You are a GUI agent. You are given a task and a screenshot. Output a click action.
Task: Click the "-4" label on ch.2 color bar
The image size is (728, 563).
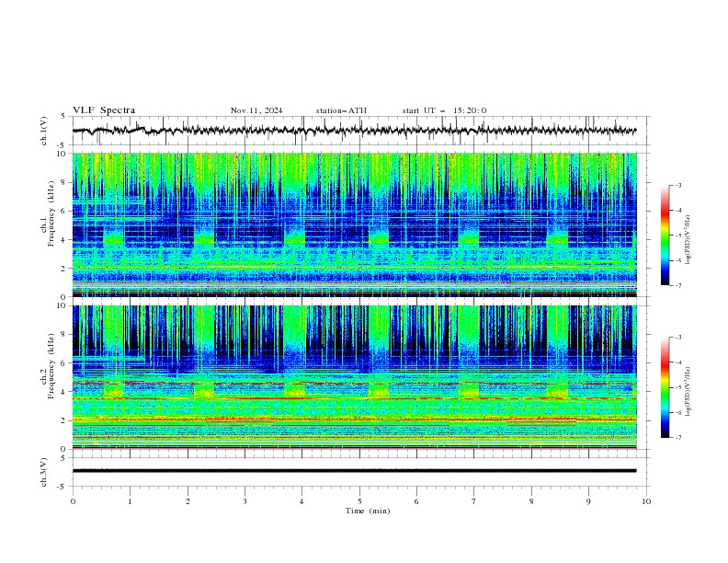click(677, 362)
